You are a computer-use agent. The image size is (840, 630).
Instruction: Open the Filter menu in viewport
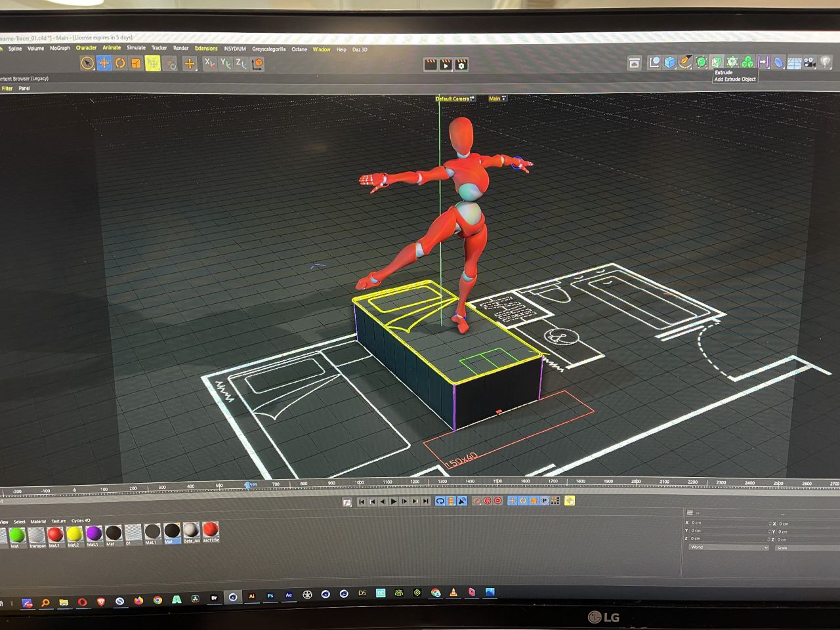7,88
